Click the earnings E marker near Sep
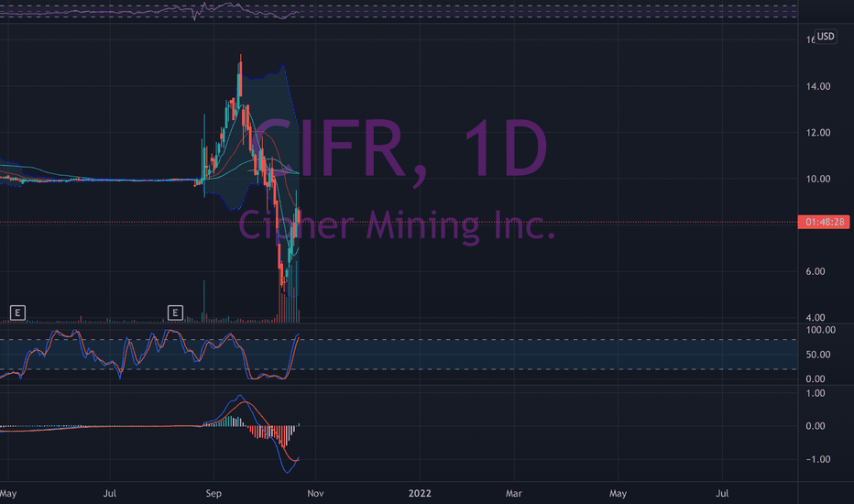The image size is (854, 504). (175, 312)
